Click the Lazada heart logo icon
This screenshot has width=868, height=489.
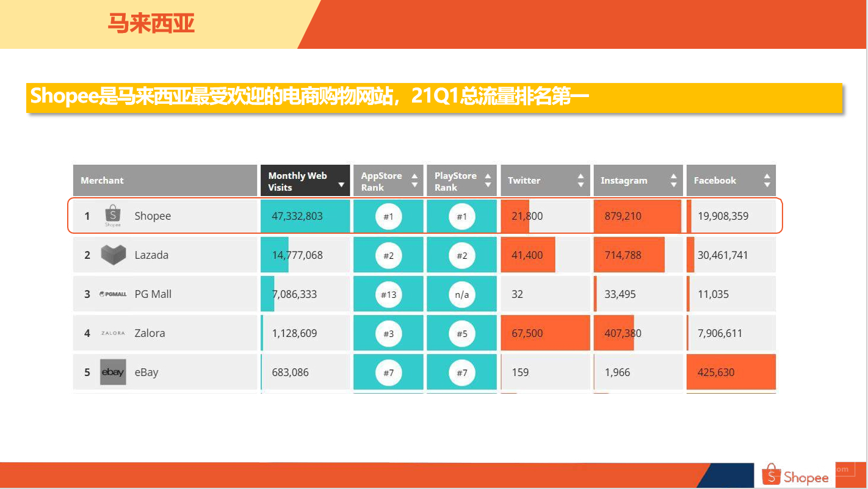tap(113, 255)
